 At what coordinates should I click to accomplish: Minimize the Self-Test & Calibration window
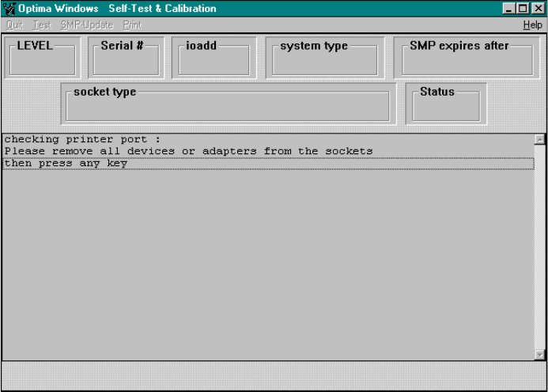pyautogui.click(x=509, y=9)
